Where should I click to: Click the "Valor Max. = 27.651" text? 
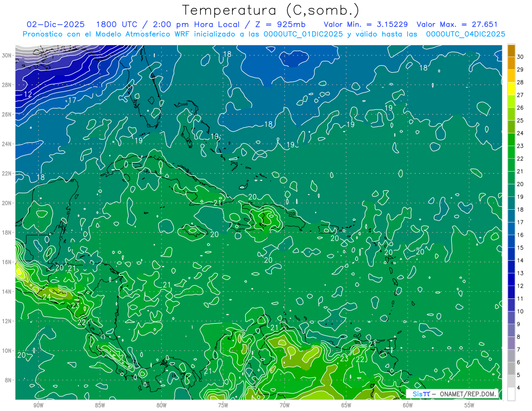tap(457, 24)
